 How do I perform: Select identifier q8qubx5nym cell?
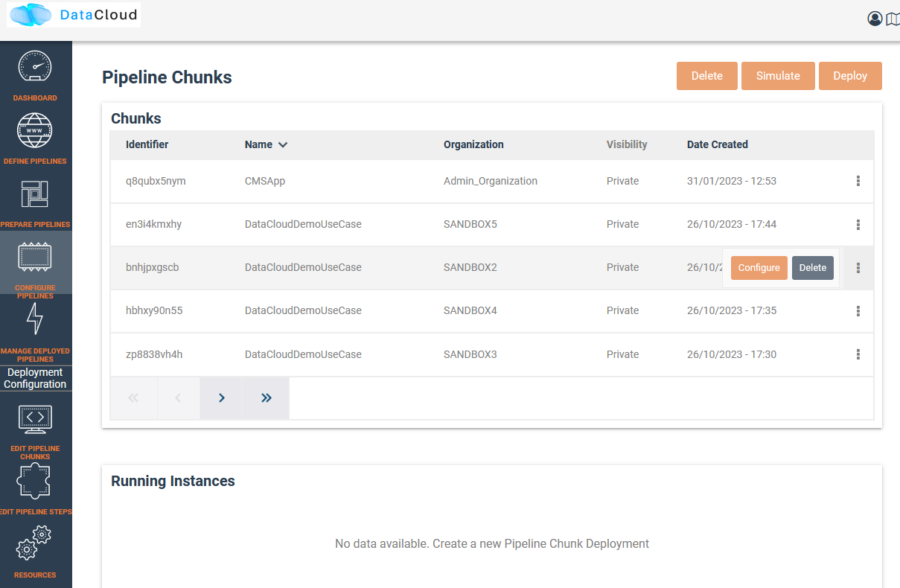[x=156, y=181]
